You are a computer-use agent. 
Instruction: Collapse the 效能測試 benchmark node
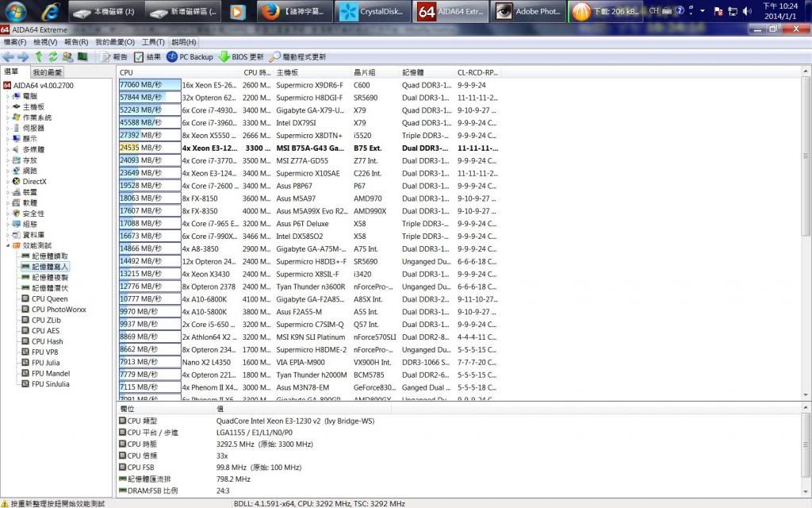(8, 246)
